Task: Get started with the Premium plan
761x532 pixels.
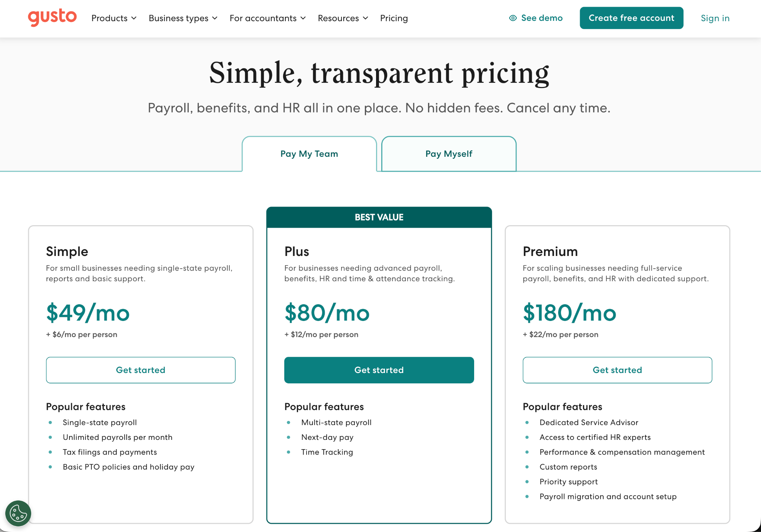Action: pos(617,370)
